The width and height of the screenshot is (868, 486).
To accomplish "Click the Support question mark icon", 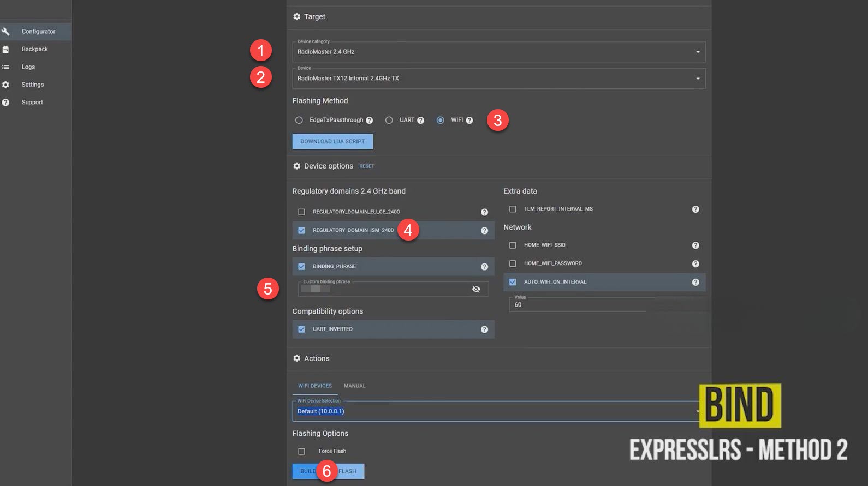I will tap(6, 103).
